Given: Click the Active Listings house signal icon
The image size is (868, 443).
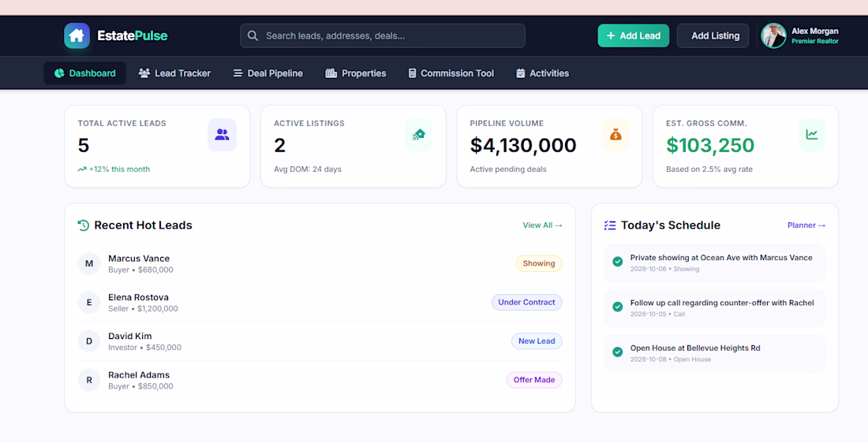Looking at the screenshot, I should coord(418,134).
